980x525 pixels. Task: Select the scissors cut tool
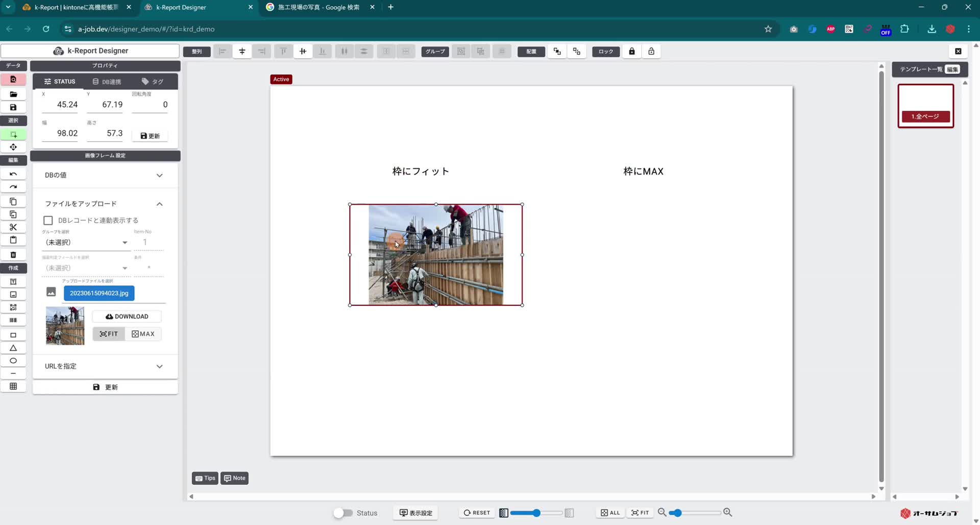coord(13,227)
